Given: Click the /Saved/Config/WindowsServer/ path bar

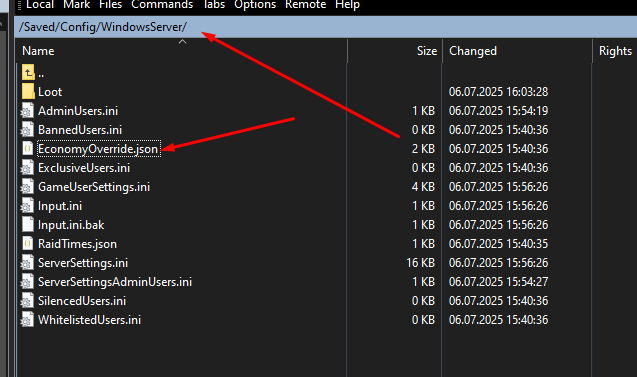Looking at the screenshot, I should pos(326,27).
